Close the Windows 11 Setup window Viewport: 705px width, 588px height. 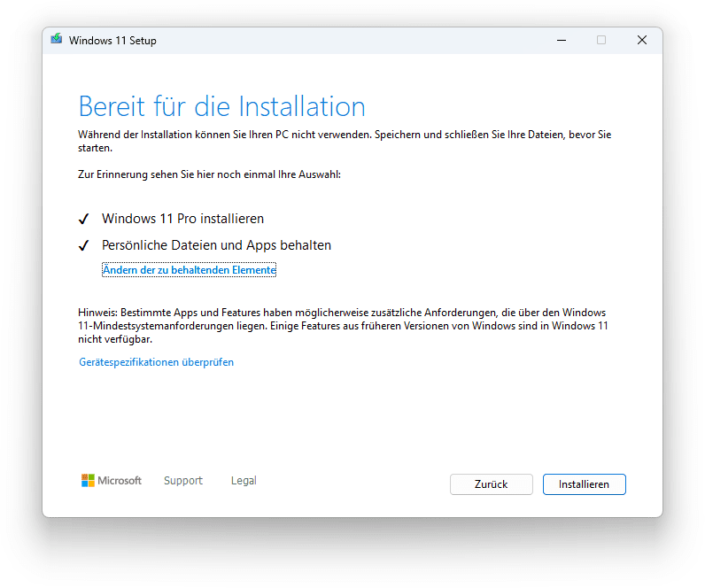tap(642, 40)
